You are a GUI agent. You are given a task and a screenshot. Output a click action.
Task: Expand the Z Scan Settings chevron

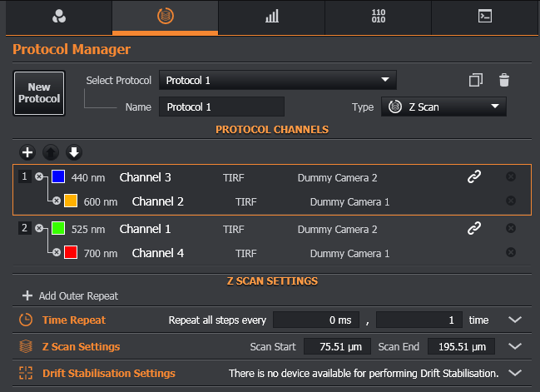[x=514, y=346]
